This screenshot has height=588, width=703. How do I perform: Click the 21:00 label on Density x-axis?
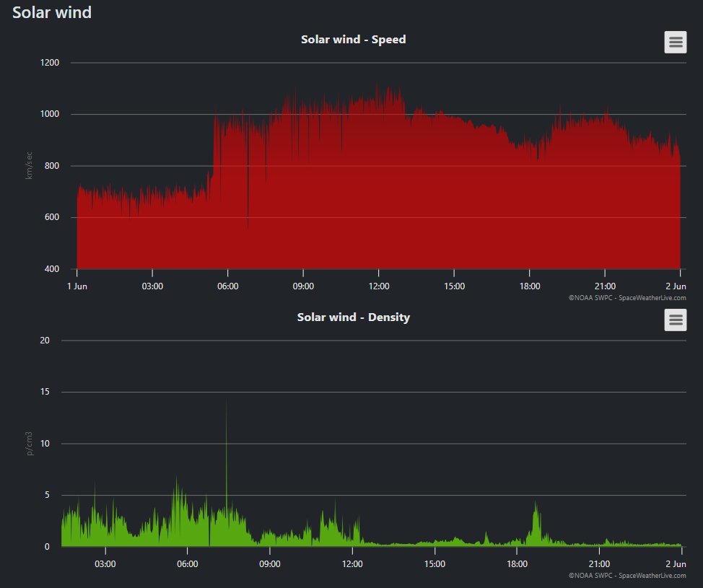(x=600, y=564)
